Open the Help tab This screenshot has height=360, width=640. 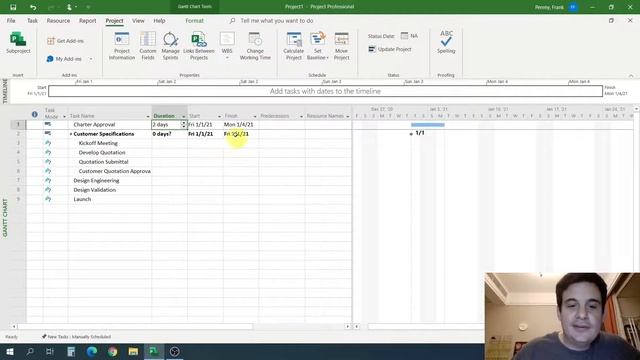click(x=159, y=20)
